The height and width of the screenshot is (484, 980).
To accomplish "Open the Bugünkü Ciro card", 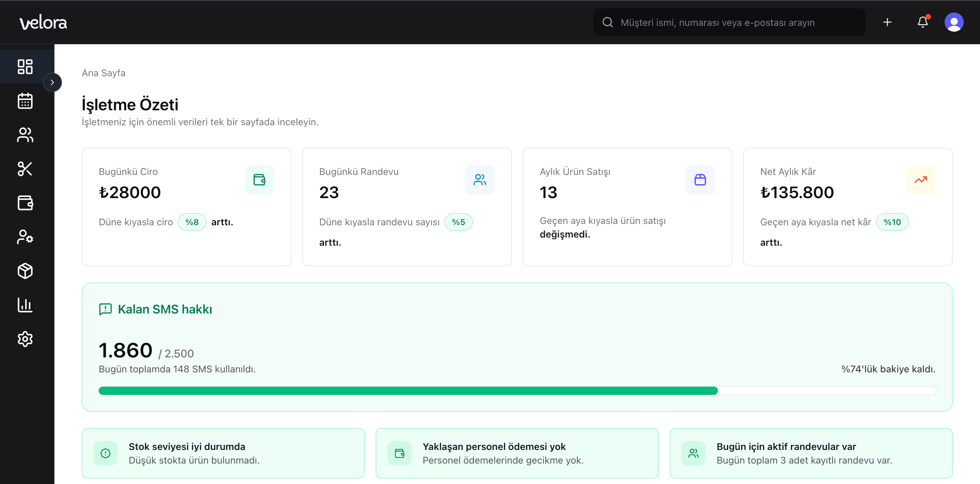I will pyautogui.click(x=186, y=207).
